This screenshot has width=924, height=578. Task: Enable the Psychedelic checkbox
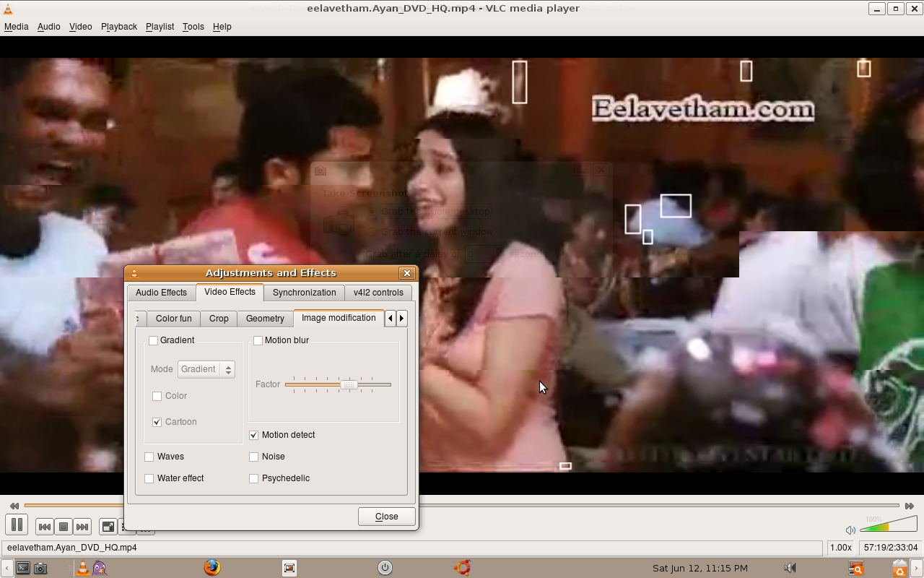point(253,478)
